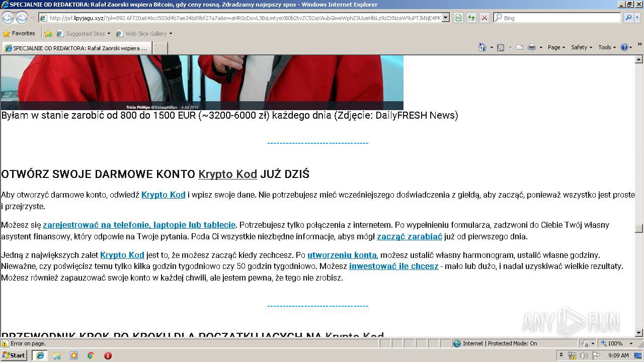This screenshot has width=644, height=362.
Task: Expand the address bar history dropdown
Action: 445,18
